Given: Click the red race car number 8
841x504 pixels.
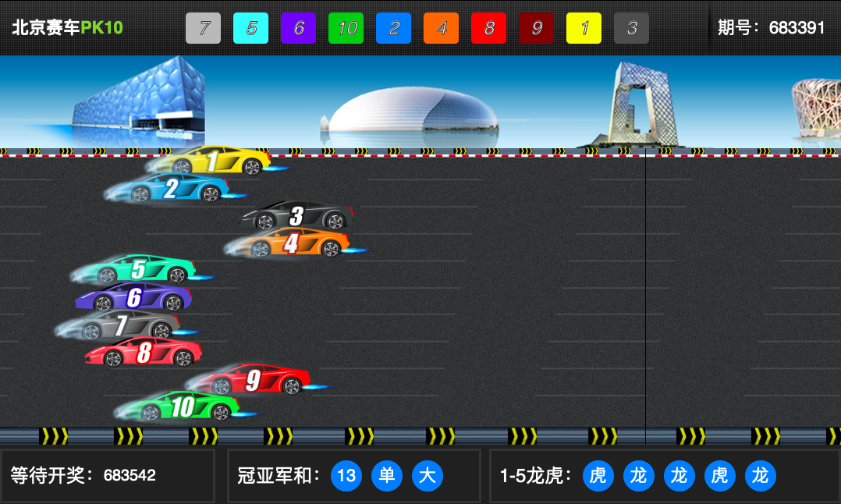Looking at the screenshot, I should [x=144, y=353].
